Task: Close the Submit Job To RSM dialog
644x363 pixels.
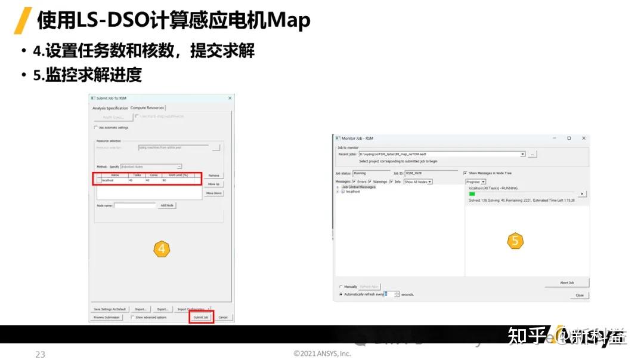Action: point(230,98)
